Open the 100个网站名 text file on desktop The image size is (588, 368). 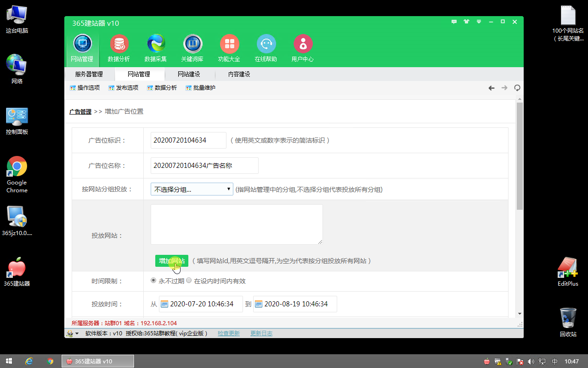568,23
